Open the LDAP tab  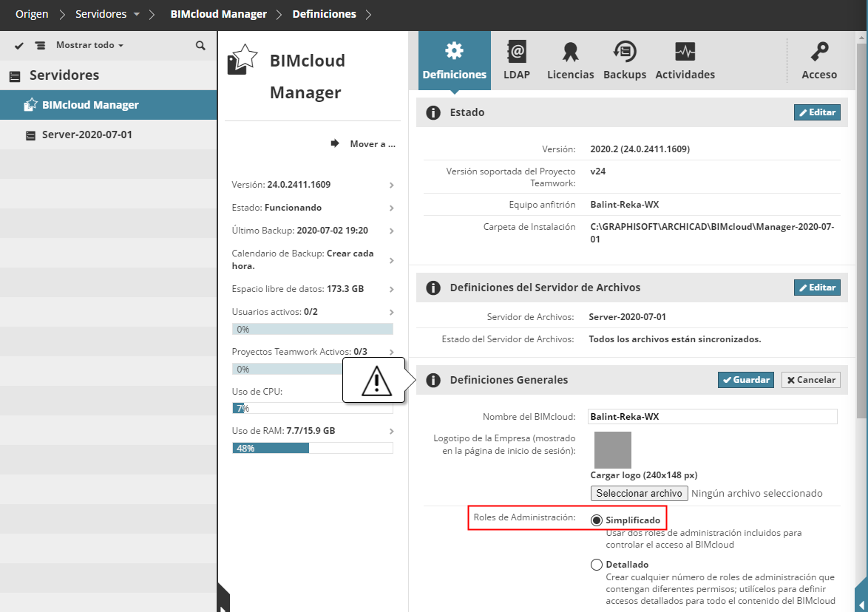pos(517,61)
